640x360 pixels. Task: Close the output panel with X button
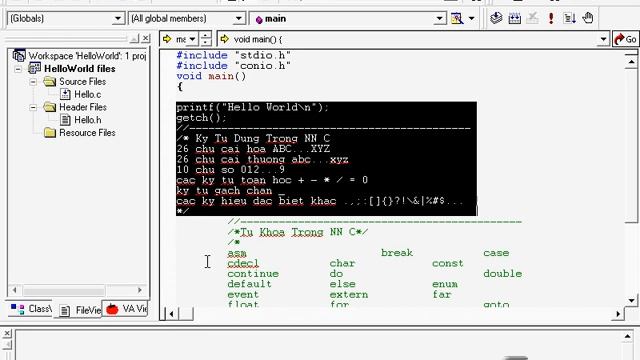[x=7, y=333]
